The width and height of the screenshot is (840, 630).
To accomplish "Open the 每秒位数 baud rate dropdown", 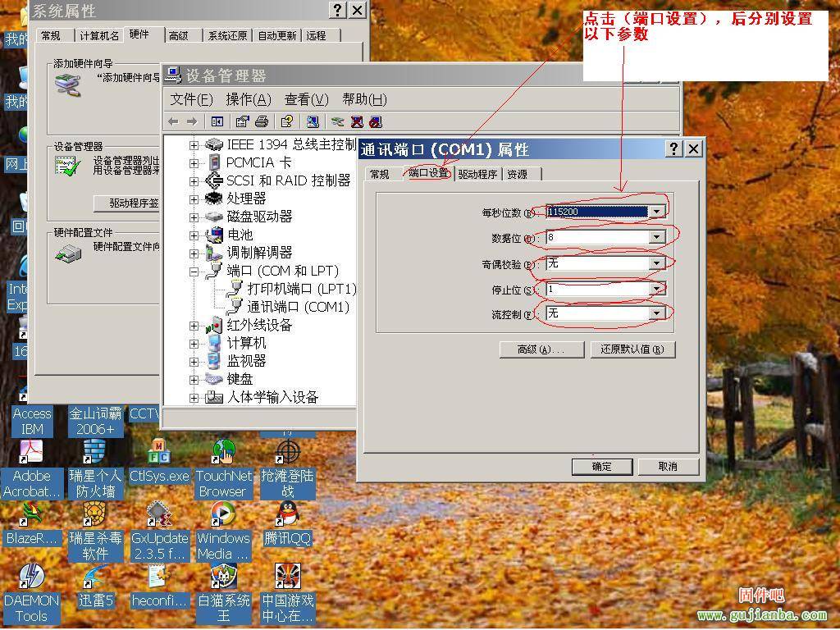I will pos(656,212).
